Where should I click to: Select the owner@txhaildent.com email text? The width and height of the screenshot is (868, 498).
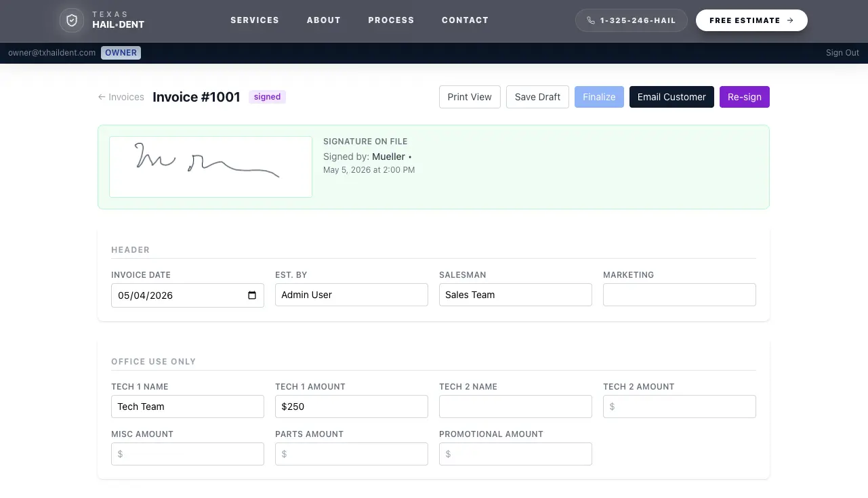point(52,53)
